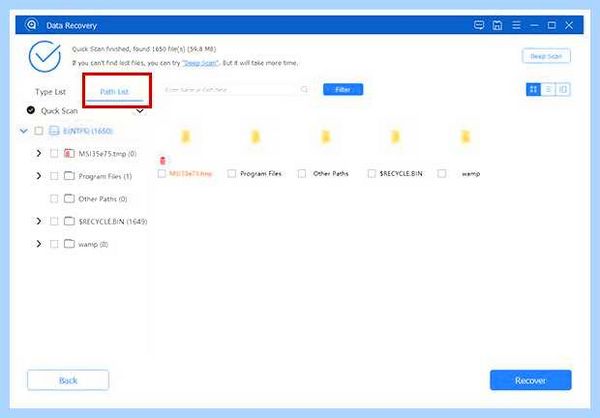Click the Filter button
Screen dimensions: 600x418
[x=343, y=90]
